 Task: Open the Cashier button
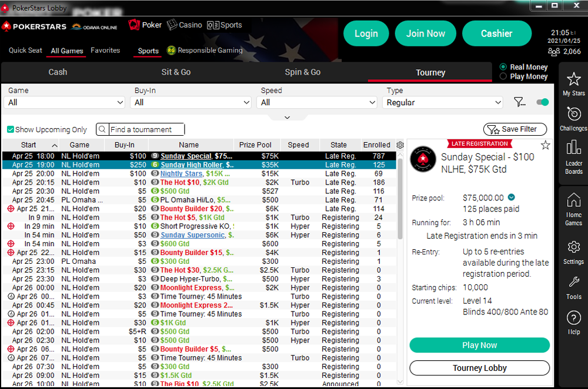click(497, 33)
